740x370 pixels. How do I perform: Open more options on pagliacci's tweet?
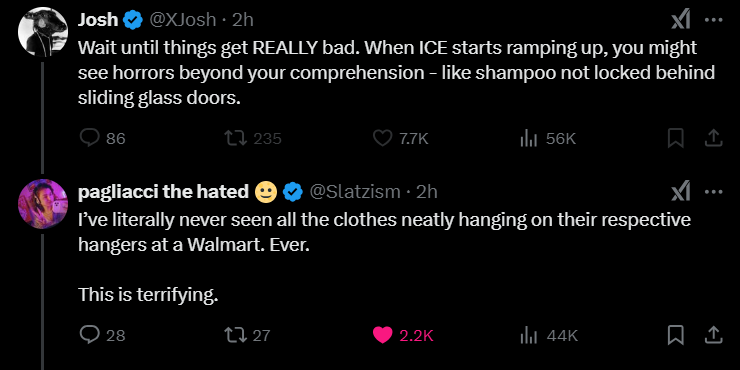click(714, 192)
